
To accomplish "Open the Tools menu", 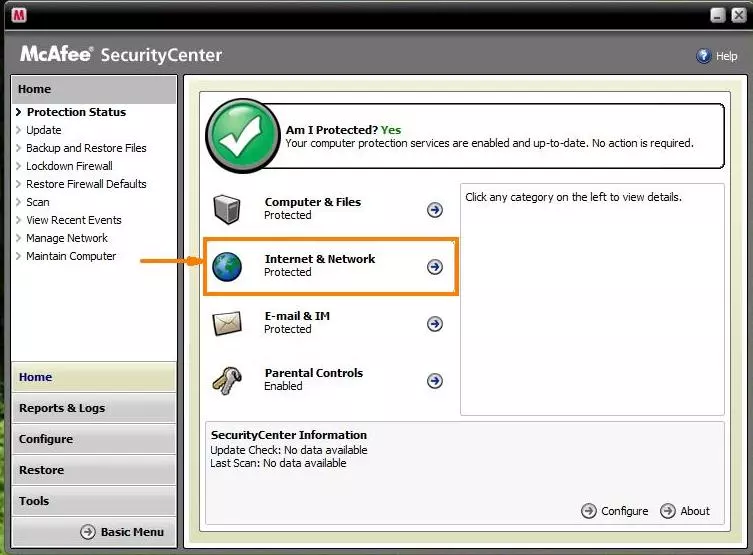I will 94,501.
